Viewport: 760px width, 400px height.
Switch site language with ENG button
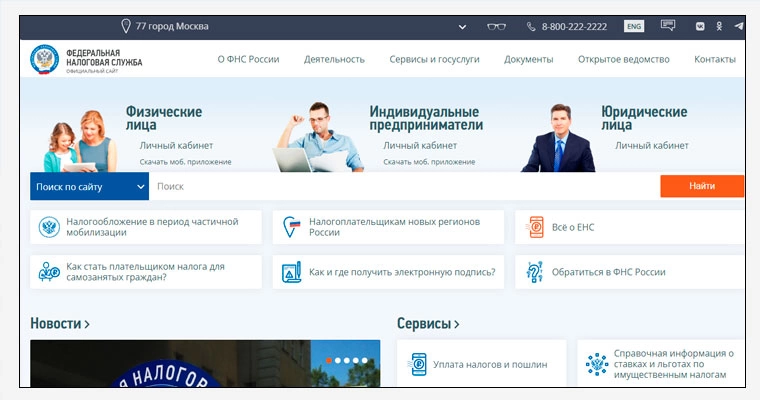click(634, 26)
